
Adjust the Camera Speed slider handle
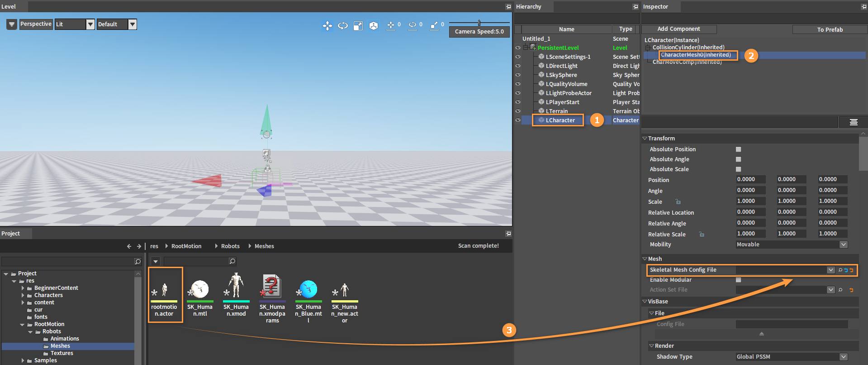point(479,23)
